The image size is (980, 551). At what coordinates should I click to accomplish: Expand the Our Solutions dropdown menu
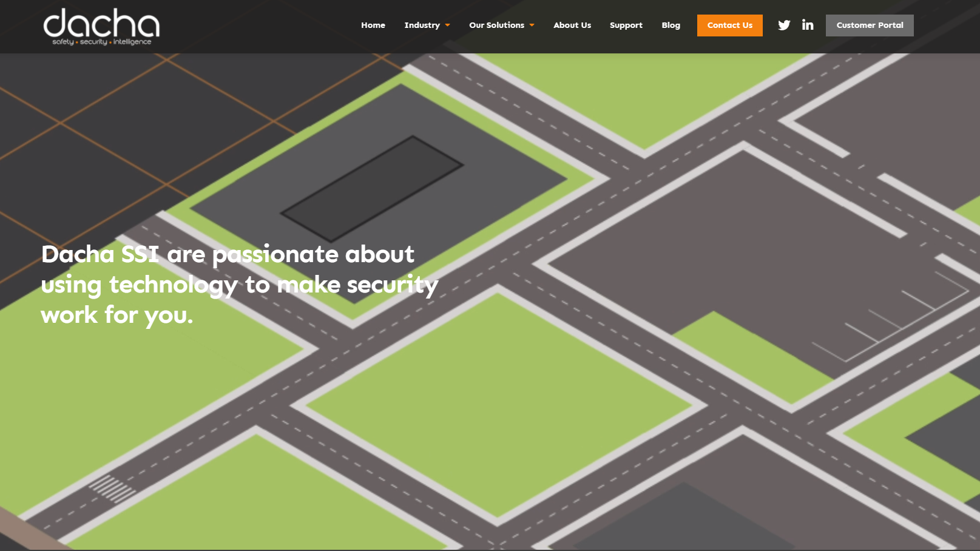[496, 25]
